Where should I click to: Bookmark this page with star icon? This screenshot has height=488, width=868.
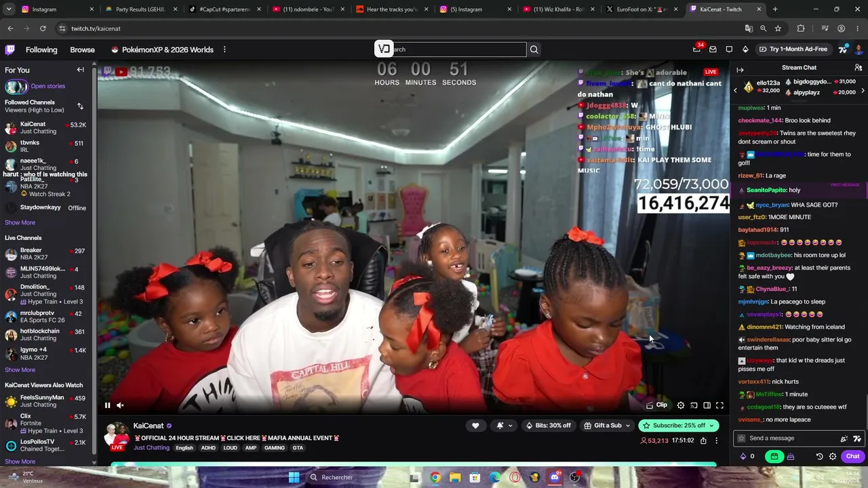(x=778, y=28)
